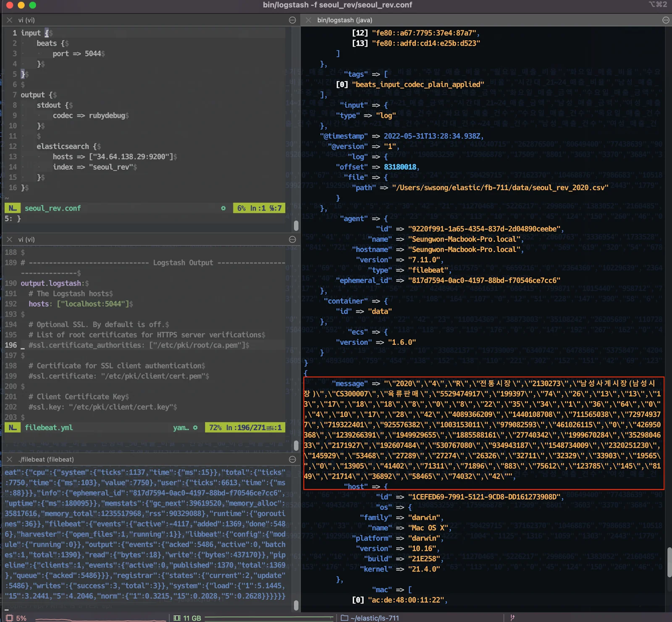The image size is (672, 622).
Task: Click the CPU usage icon in status bar
Action: point(9,618)
